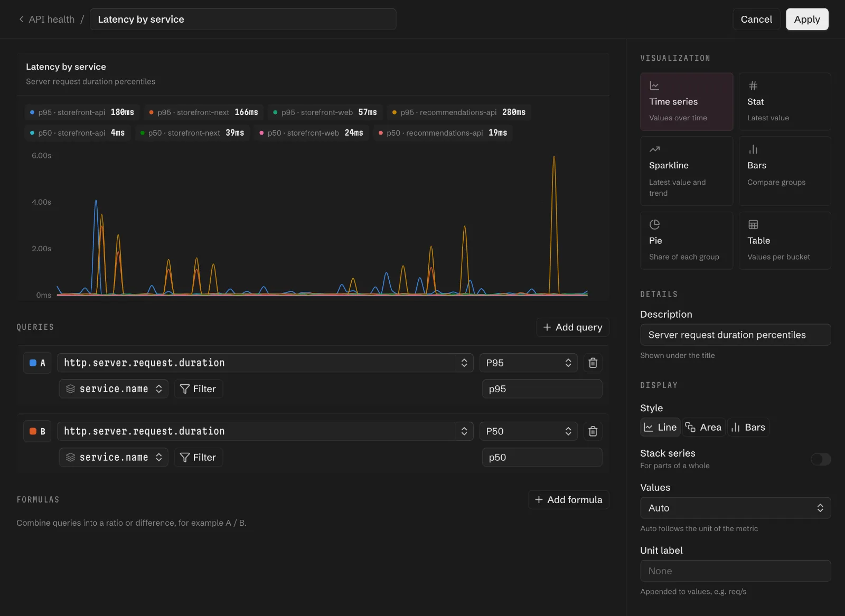Add a filter to query A

tap(198, 389)
